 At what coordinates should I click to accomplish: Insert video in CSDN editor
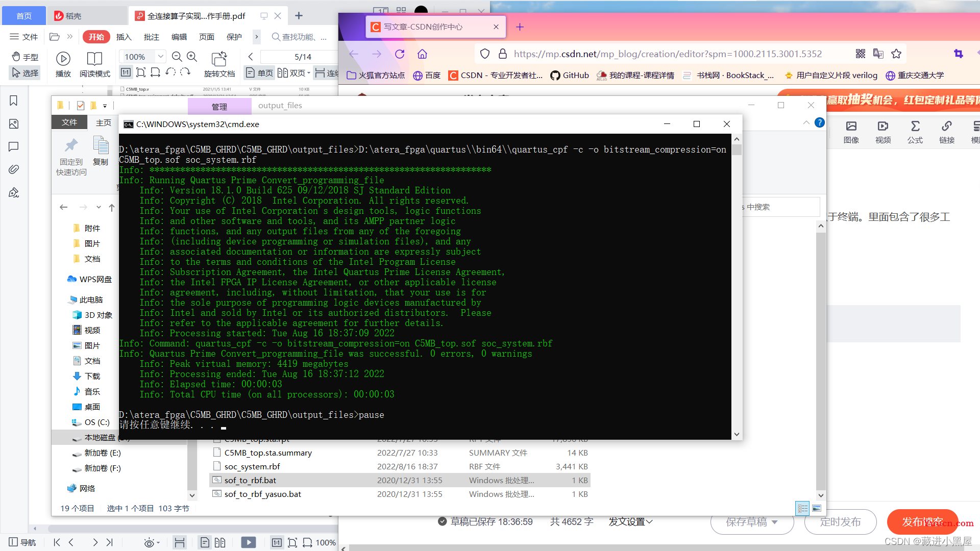click(x=883, y=132)
